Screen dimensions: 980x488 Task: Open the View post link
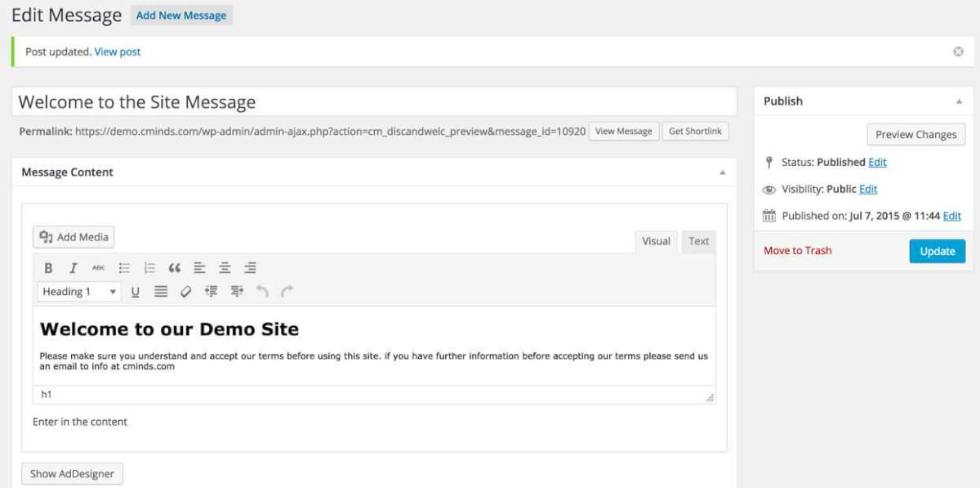click(118, 51)
